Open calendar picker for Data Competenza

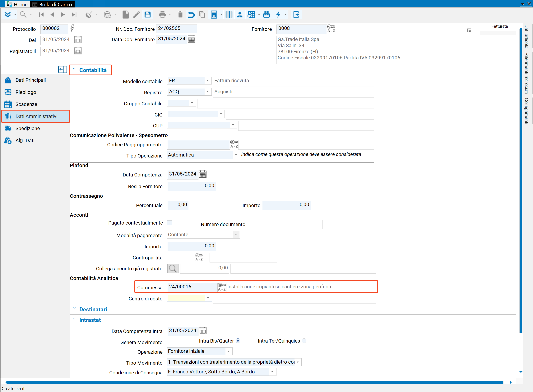point(202,174)
